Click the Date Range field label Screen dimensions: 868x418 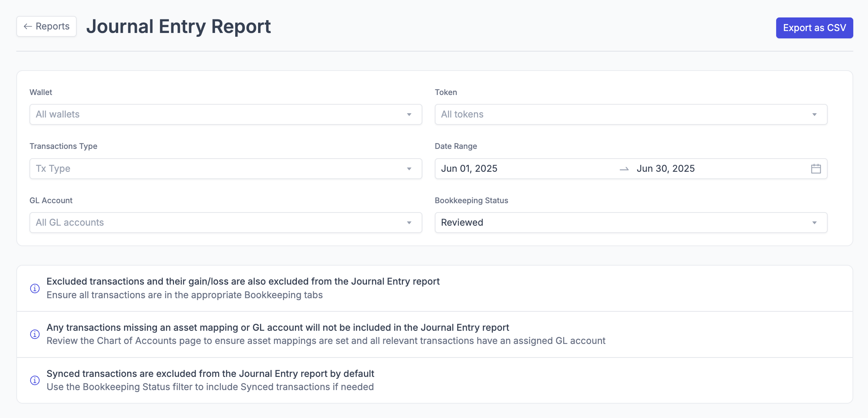click(x=456, y=146)
